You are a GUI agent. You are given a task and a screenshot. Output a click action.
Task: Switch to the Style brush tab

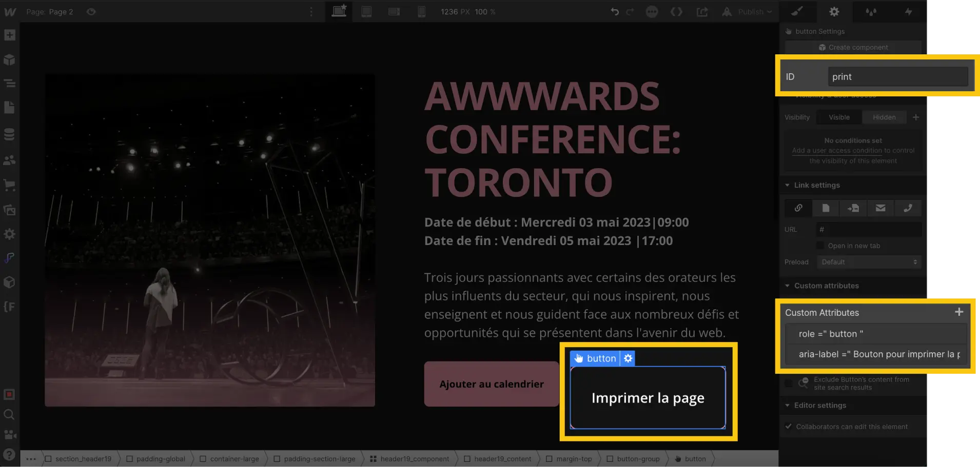(x=797, y=11)
